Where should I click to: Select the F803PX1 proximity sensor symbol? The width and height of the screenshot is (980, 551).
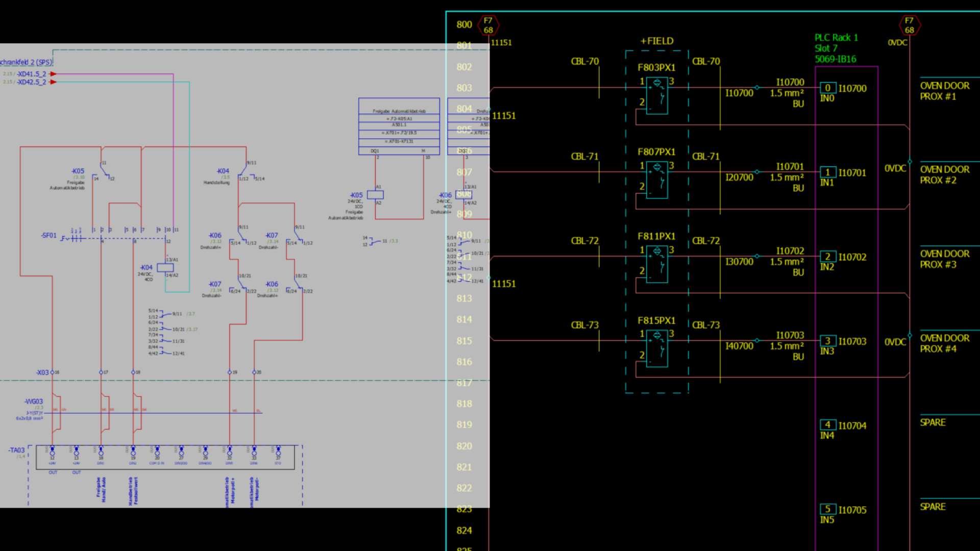pos(657,94)
